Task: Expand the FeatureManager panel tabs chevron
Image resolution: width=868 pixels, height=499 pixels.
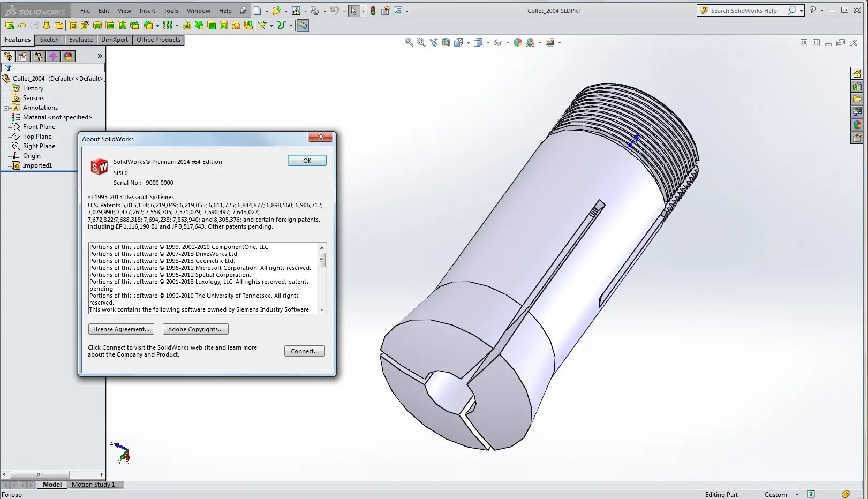Action: click(x=100, y=56)
